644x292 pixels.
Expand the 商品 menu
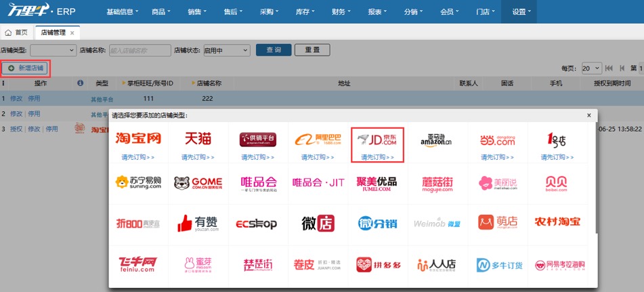coord(161,12)
